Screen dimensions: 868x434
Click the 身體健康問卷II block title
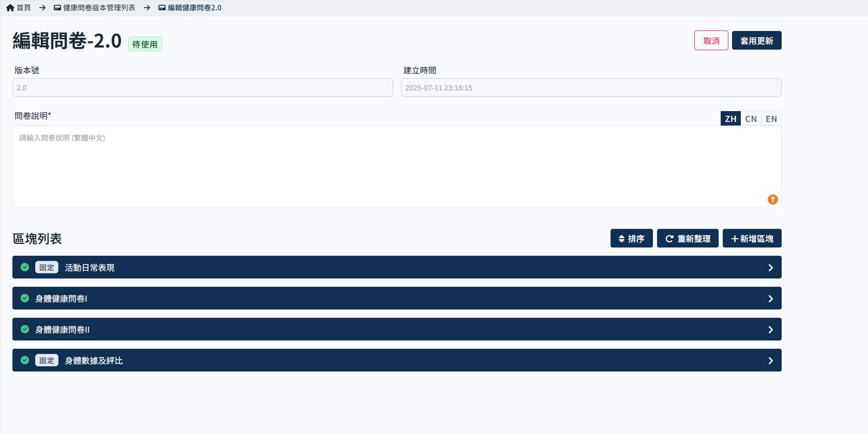pos(63,330)
